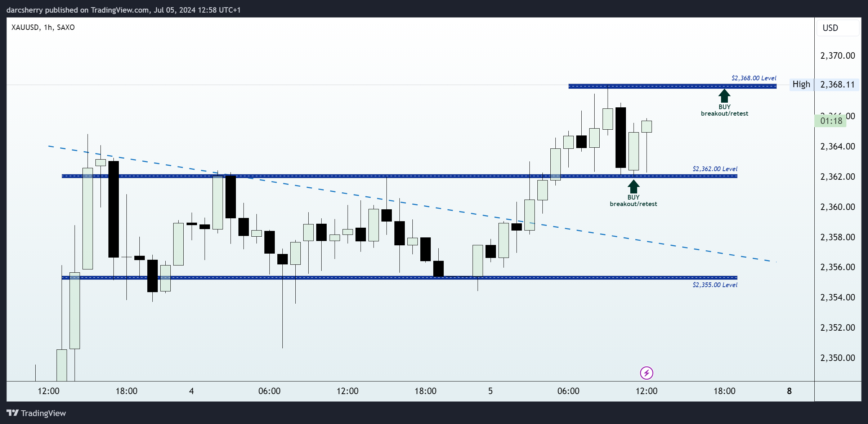Click the XAUUSD, 1h, SAXO symbol label

click(43, 27)
